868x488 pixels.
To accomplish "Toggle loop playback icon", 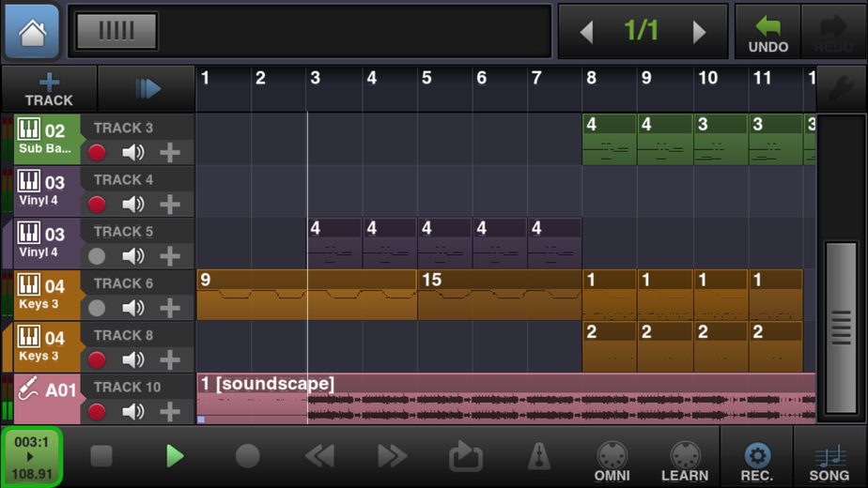I will click(x=466, y=456).
